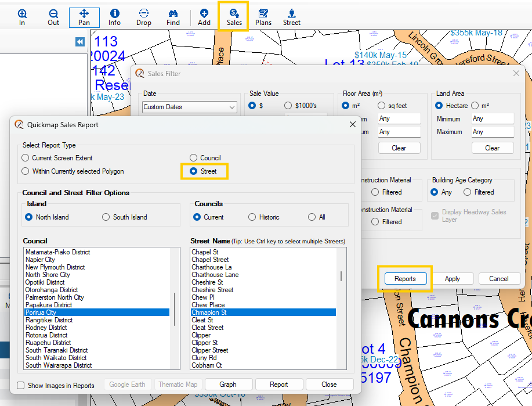532x406 pixels.
Task: Click the Drop toolbar icon
Action: tap(144, 17)
